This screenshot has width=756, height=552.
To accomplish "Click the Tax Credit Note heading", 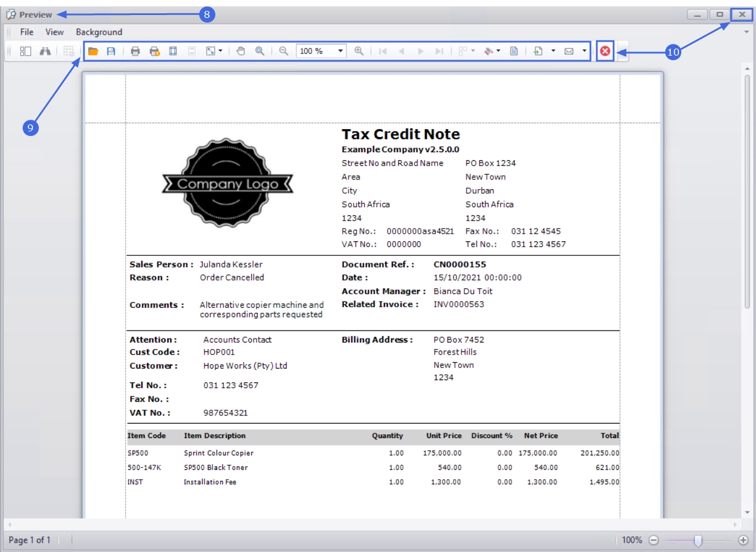I will click(x=401, y=134).
